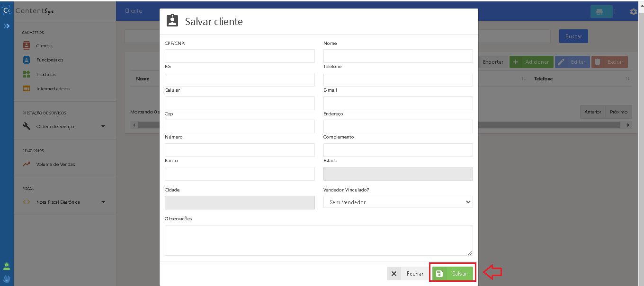Click into the CPF/CNPJ input field
Screen dimensions: 644x286
pyautogui.click(x=240, y=56)
